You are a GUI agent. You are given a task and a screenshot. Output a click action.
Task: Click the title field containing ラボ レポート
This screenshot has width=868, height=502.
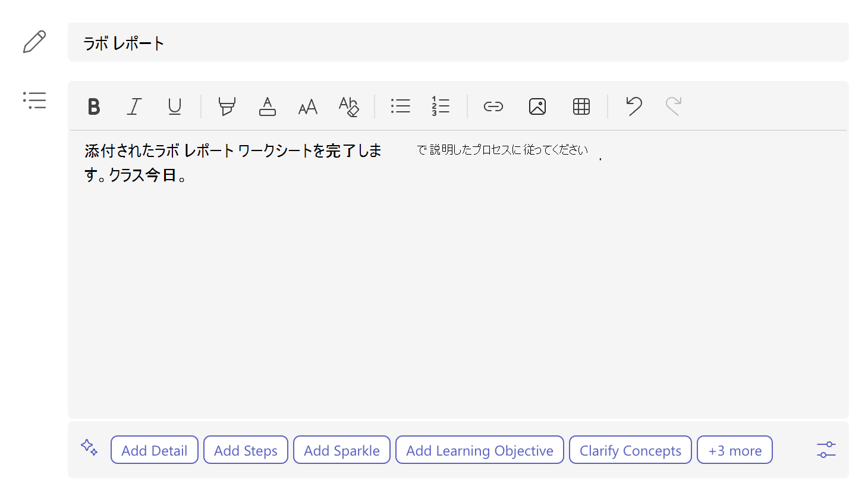point(458,42)
